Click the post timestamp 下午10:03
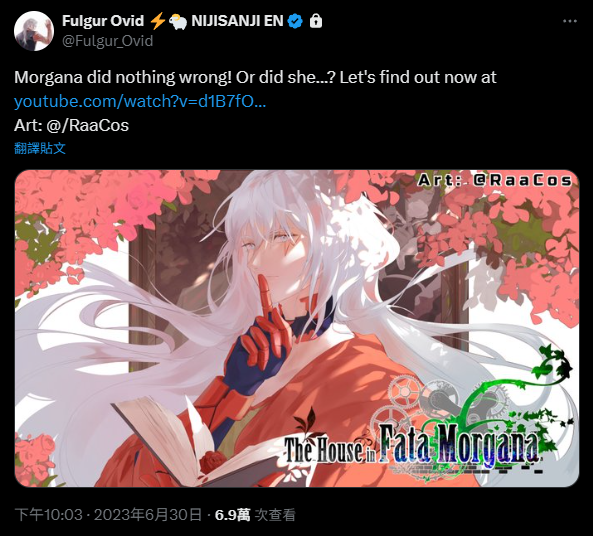Viewport: 593px width, 536px height. point(48,515)
